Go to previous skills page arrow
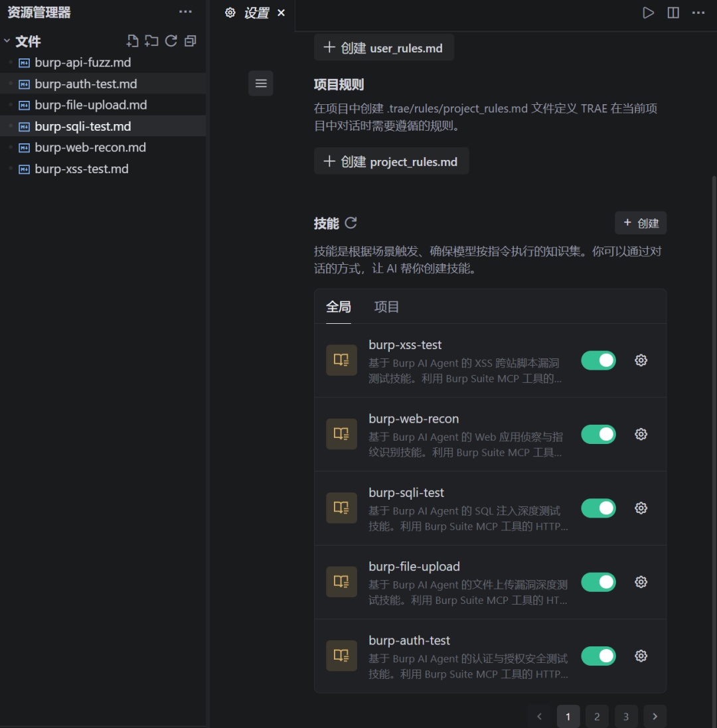This screenshot has width=717, height=728. click(539, 717)
